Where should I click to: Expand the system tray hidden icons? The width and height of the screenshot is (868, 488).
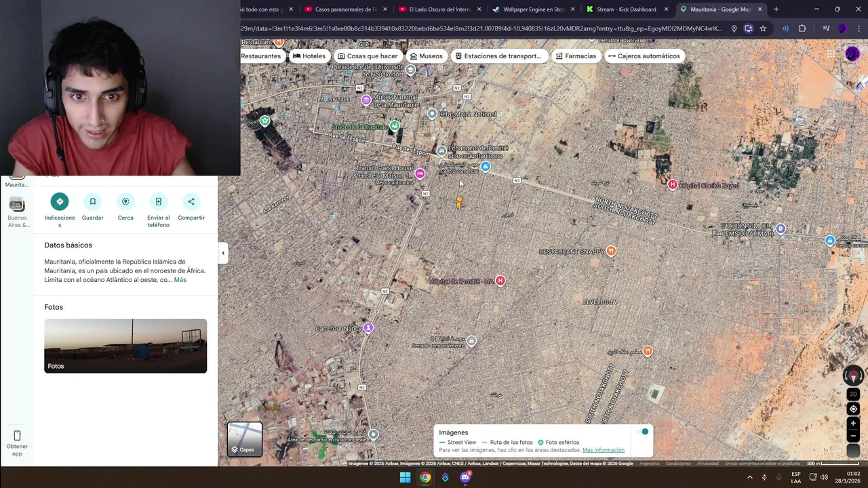point(749,477)
